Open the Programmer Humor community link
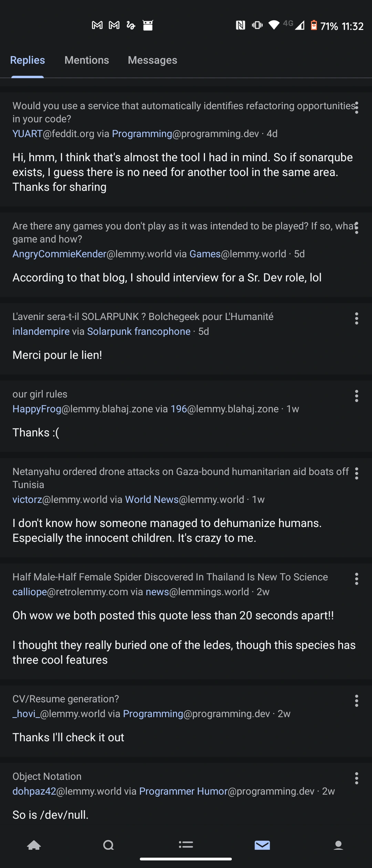The image size is (372, 868). (x=183, y=791)
